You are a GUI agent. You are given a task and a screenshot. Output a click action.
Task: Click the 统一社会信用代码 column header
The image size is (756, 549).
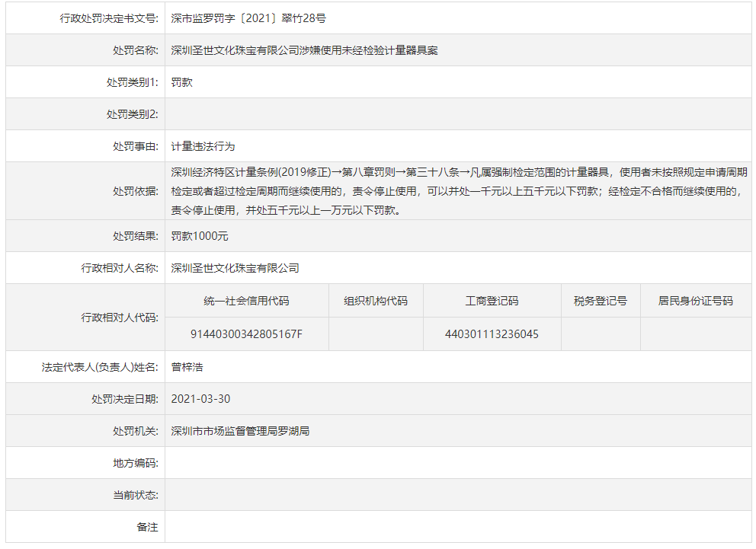[246, 301]
